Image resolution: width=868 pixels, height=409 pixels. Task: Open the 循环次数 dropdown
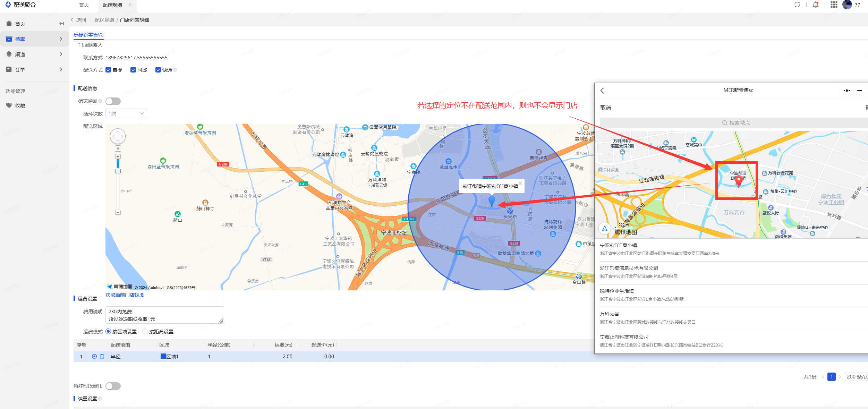click(126, 113)
